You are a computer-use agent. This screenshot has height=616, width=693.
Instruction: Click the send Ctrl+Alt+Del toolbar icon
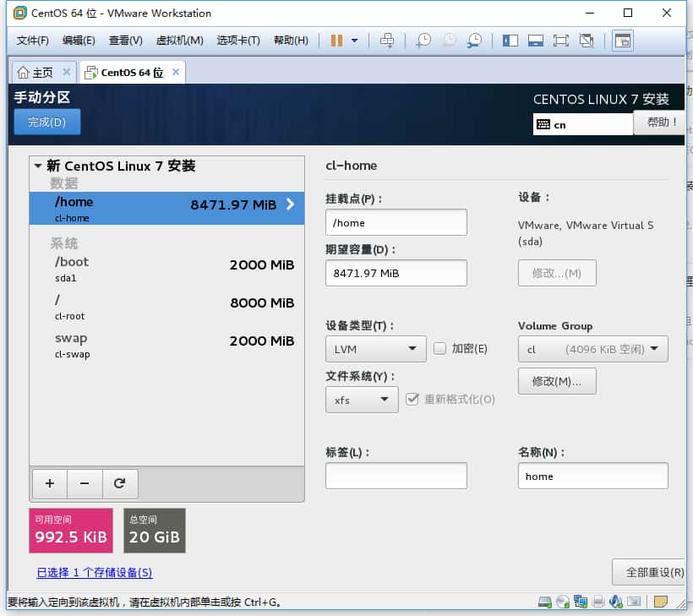387,41
